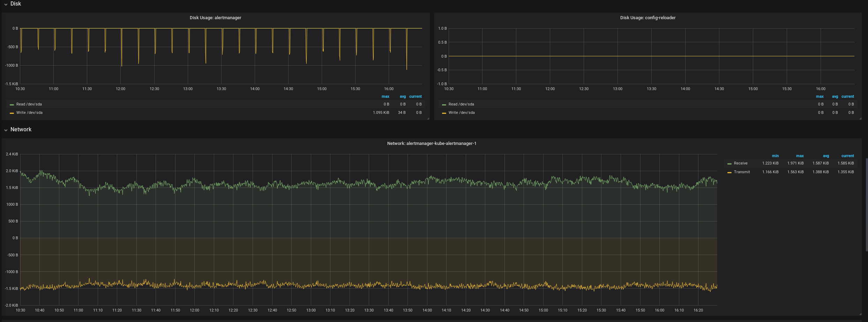The height and width of the screenshot is (322, 868).
Task: Toggle the Transmit series in the Network legend
Action: pos(742,172)
